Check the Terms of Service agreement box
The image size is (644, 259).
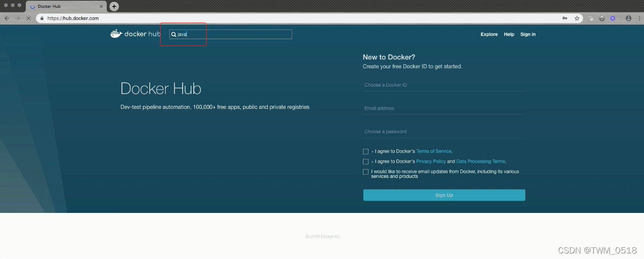(366, 151)
